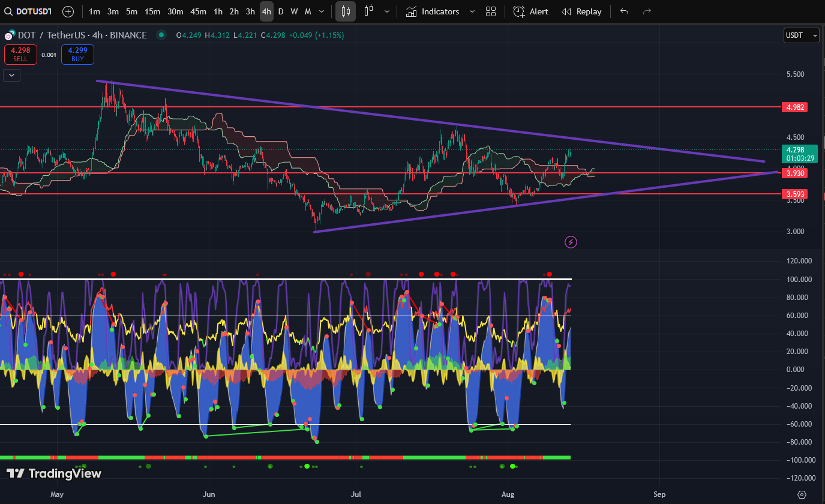Select the 15m timeframe
The width and height of the screenshot is (825, 504).
[152, 11]
